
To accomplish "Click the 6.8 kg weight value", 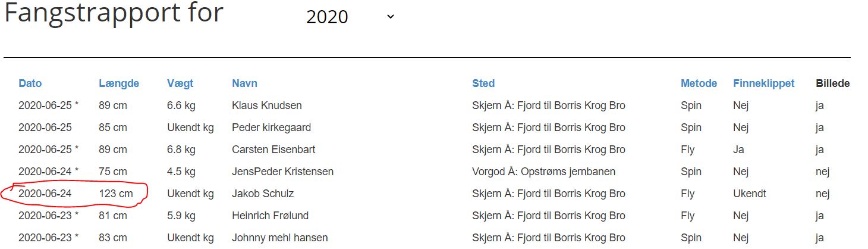I will point(181,150).
